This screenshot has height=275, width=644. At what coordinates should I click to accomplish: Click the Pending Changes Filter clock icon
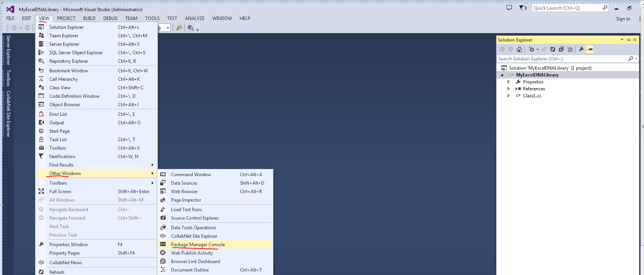pyautogui.click(x=531, y=49)
